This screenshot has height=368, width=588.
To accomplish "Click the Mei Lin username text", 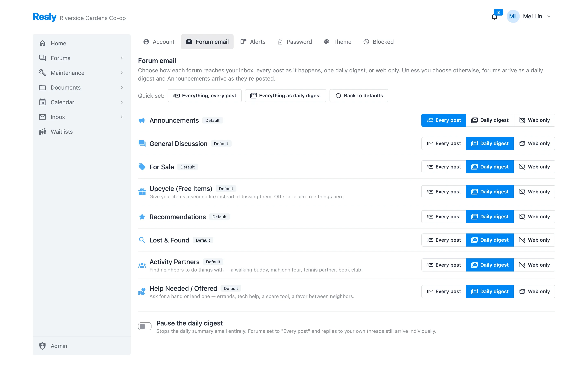I will tap(532, 17).
